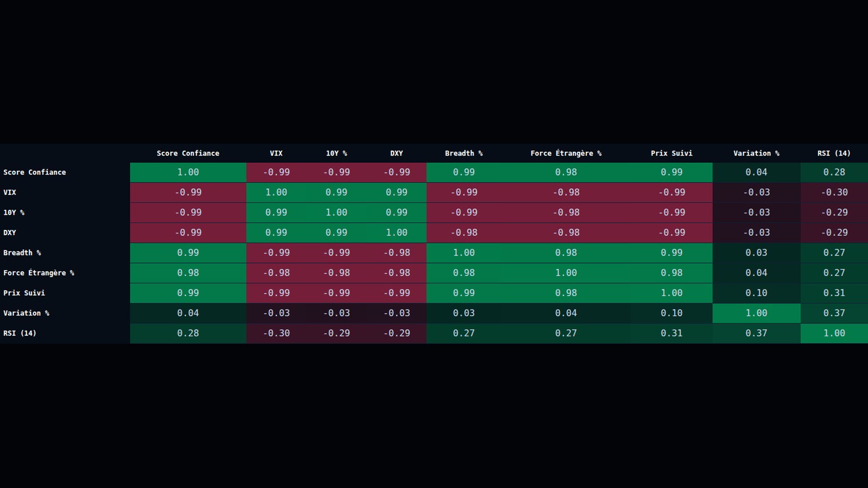The width and height of the screenshot is (868, 488).
Task: Click Breadth % row DXY cell -0.98
Action: tap(397, 253)
